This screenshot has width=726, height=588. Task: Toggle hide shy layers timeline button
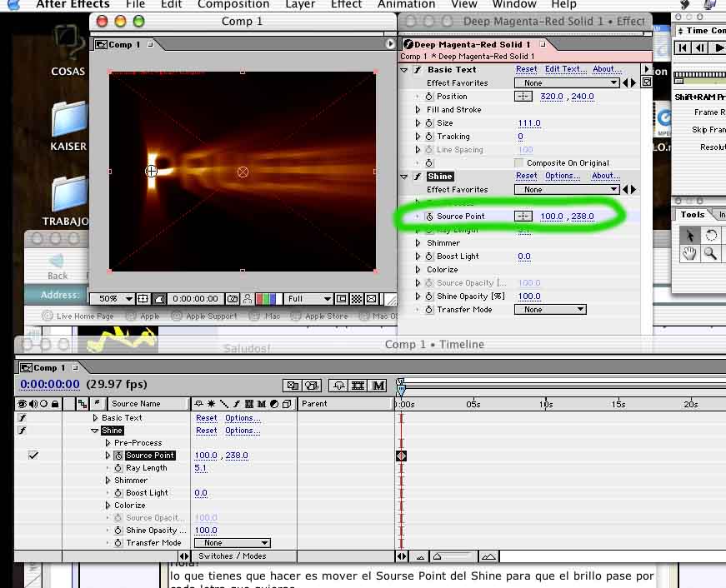338,386
